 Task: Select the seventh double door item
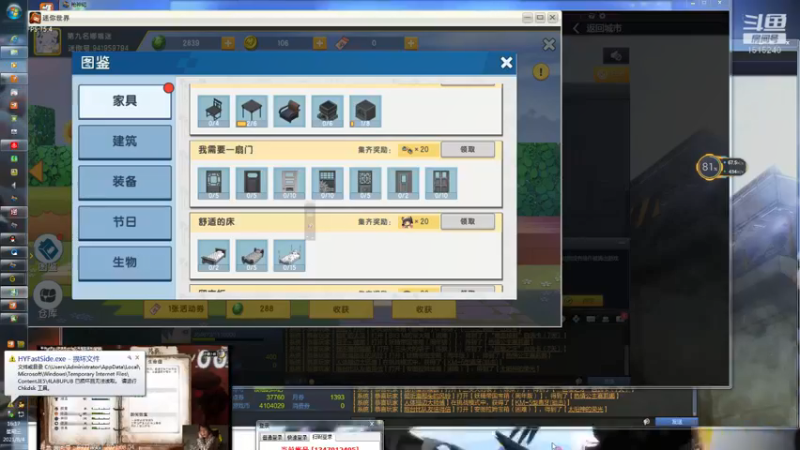441,183
